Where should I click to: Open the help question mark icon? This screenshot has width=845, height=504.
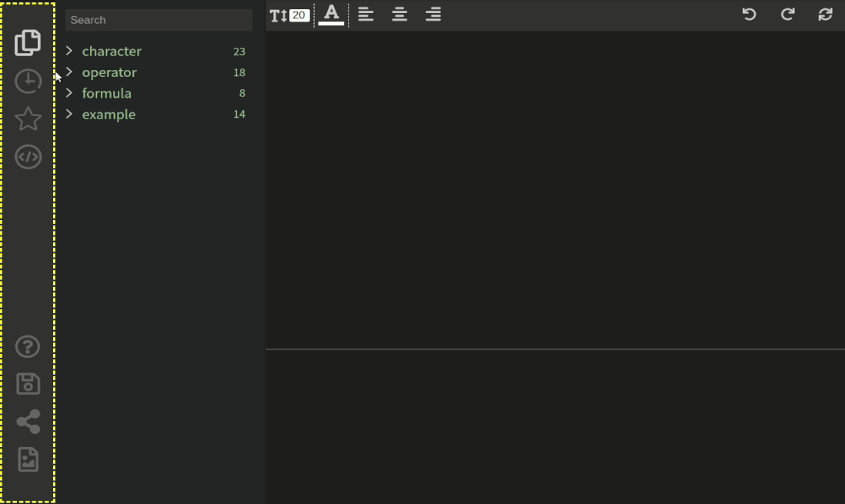28,347
